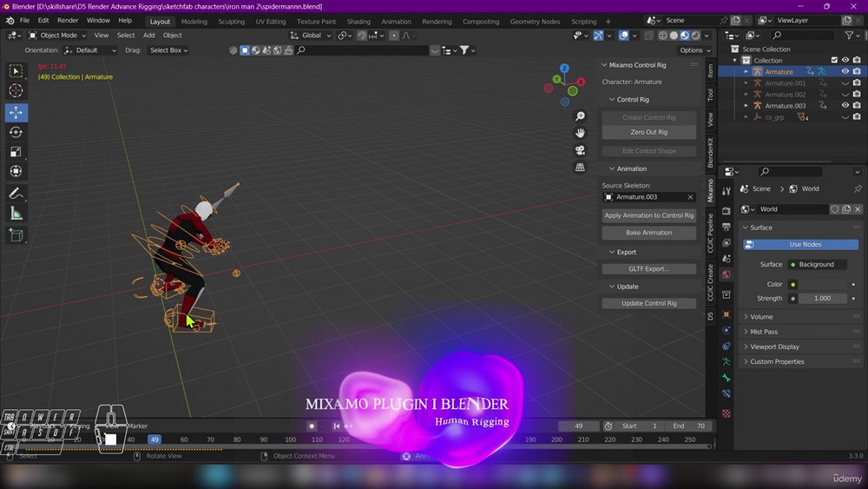The width and height of the screenshot is (868, 489).
Task: Click Apply Animation to Control Rig
Action: click(x=648, y=215)
